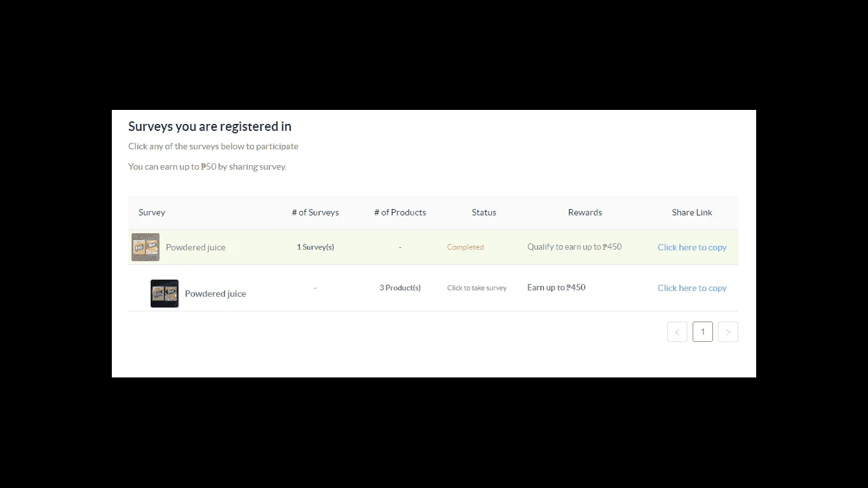The image size is (868, 488).
Task: Click the Survey column header
Action: 152,212
